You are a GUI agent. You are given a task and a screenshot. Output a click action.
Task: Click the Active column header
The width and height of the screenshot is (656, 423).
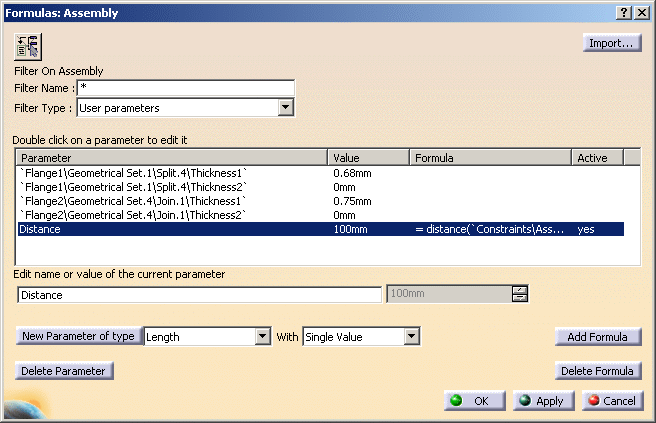pos(597,158)
